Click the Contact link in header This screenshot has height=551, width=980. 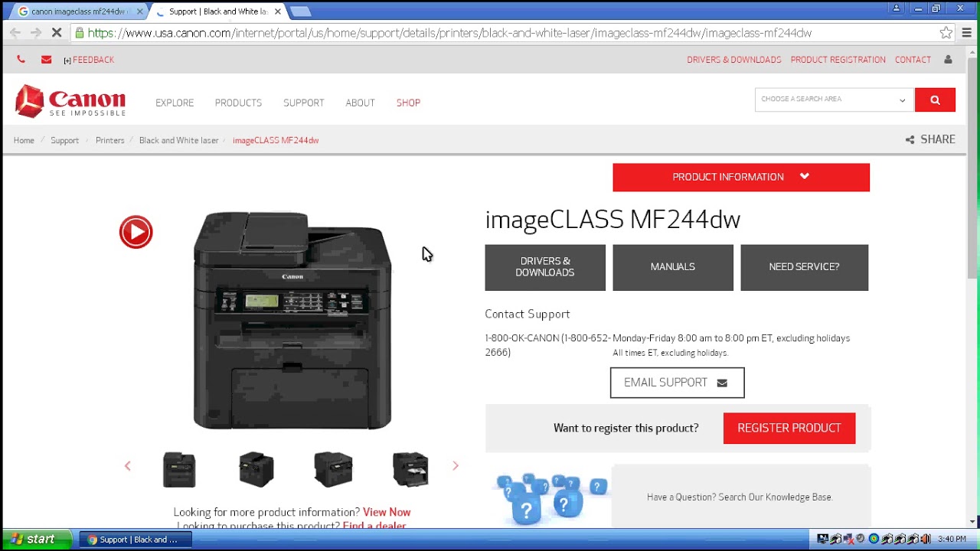tap(913, 60)
